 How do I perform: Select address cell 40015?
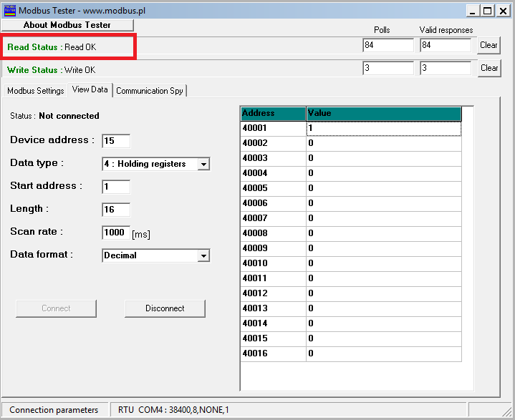(274, 338)
